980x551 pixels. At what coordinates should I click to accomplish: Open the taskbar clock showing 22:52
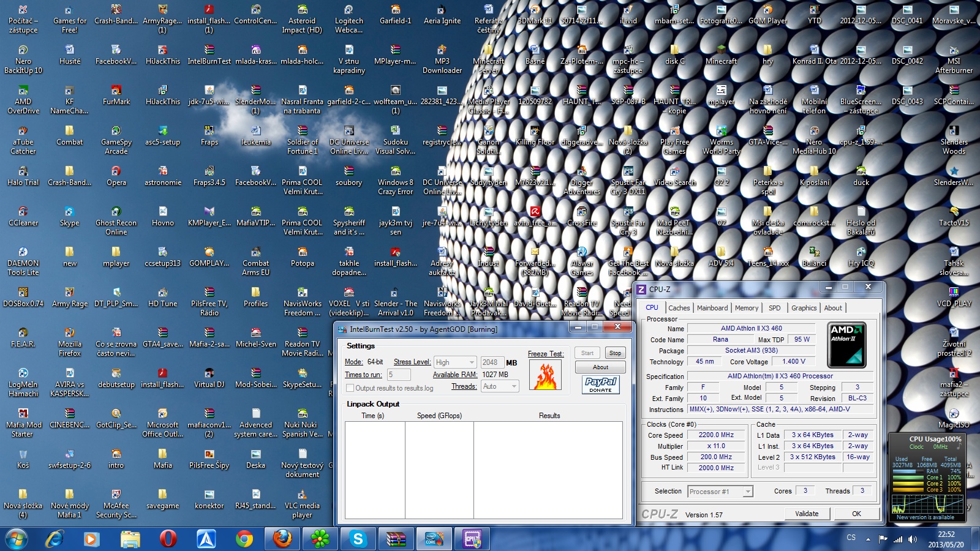(946, 539)
